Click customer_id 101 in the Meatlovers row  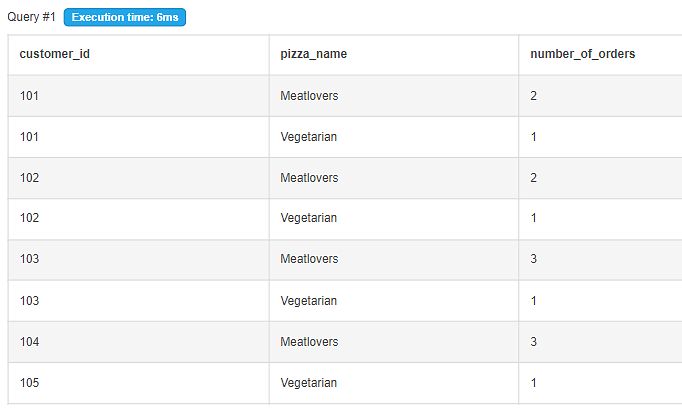(x=29, y=96)
